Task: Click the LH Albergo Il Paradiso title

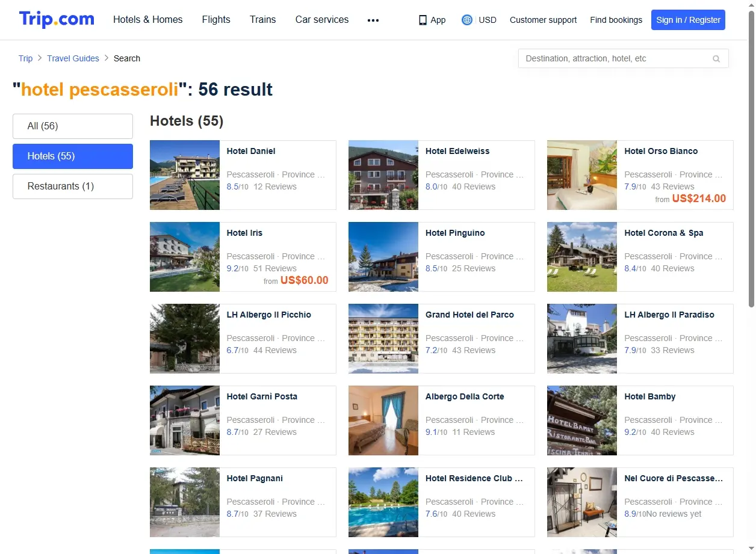Action: 669,315
